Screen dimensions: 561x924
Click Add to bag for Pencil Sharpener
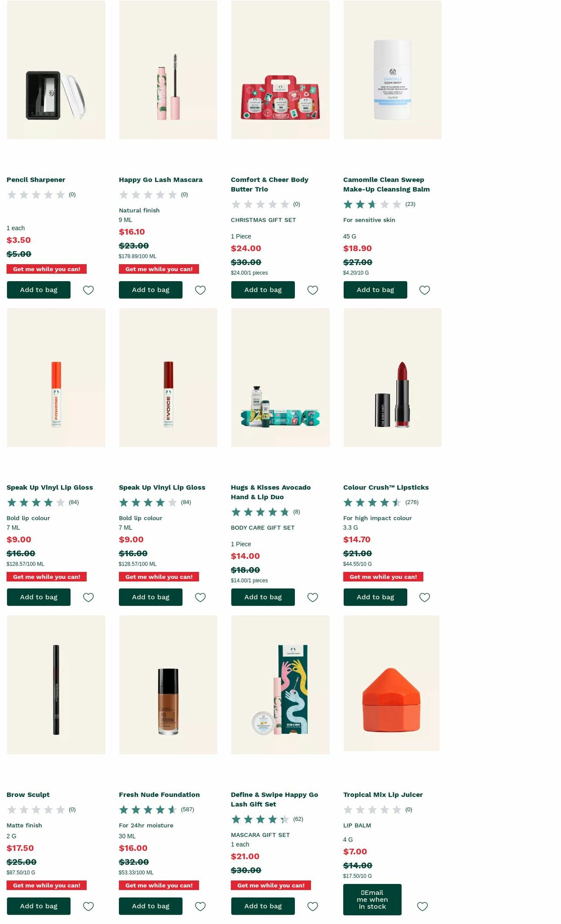(x=39, y=290)
